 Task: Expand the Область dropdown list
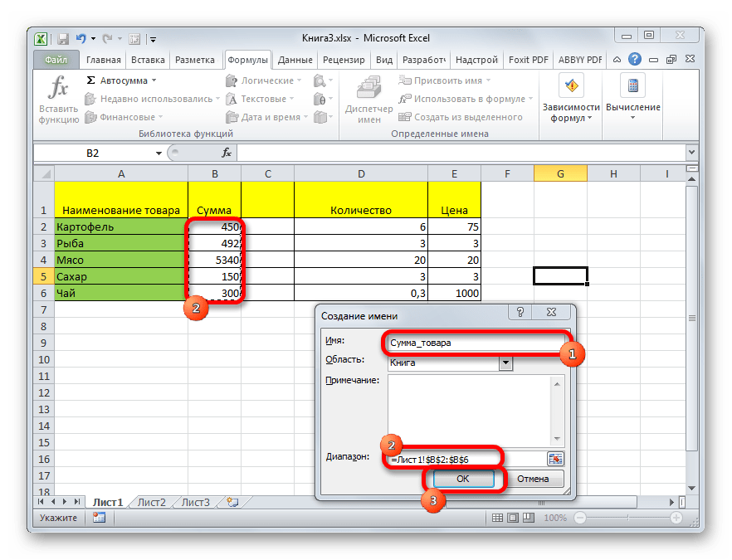pos(505,363)
